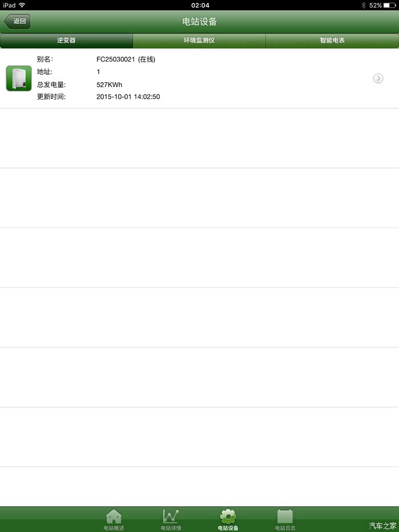Click the 汽车之家 watermark link

click(382, 526)
